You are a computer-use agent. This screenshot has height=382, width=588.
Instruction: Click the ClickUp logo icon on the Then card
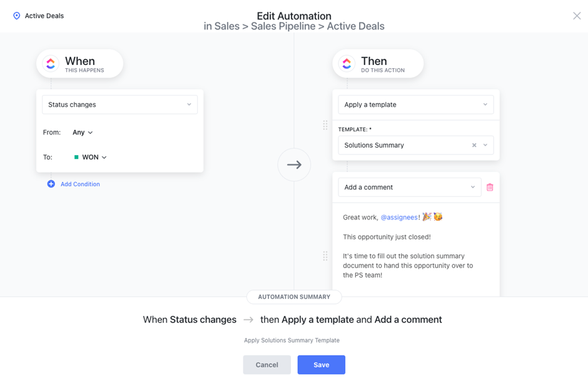348,63
